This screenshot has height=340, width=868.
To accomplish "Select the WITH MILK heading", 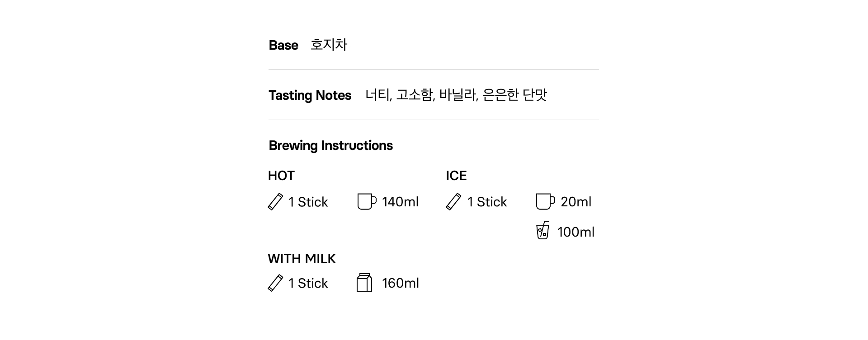I will (302, 259).
